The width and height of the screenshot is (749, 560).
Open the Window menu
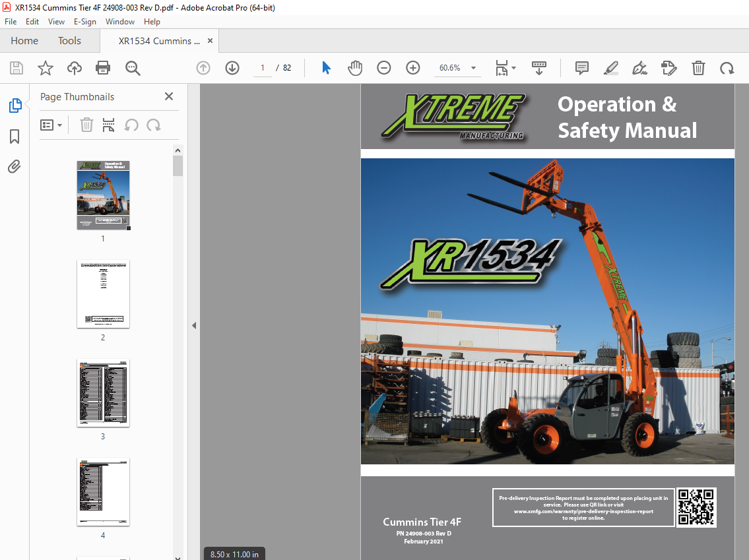coord(120,22)
